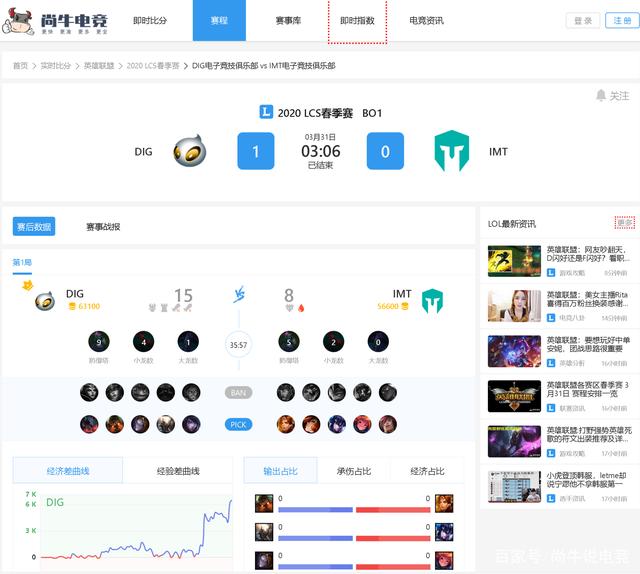Click the 关注 bell follow icon

[x=601, y=96]
